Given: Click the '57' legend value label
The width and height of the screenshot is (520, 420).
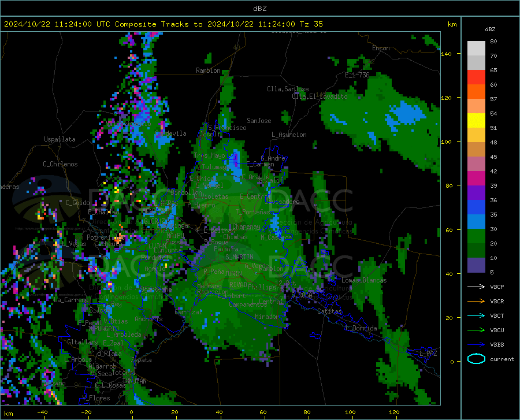Looking at the screenshot, I should tap(493, 99).
